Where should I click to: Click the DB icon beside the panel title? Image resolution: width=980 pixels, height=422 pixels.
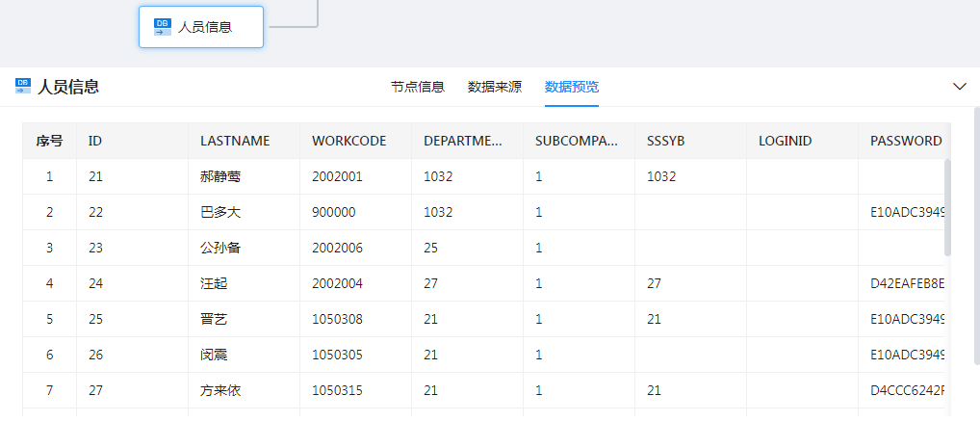[x=23, y=87]
